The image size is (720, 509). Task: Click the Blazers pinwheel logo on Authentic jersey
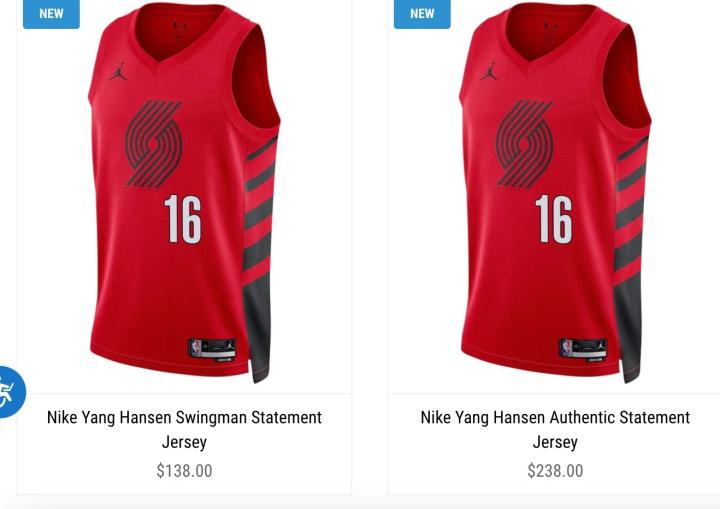524,144
